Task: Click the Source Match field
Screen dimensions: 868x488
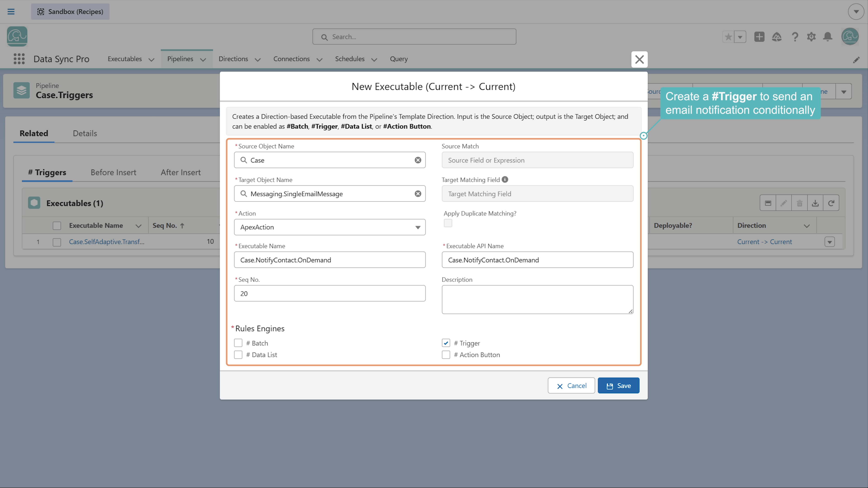Action: 538,160
